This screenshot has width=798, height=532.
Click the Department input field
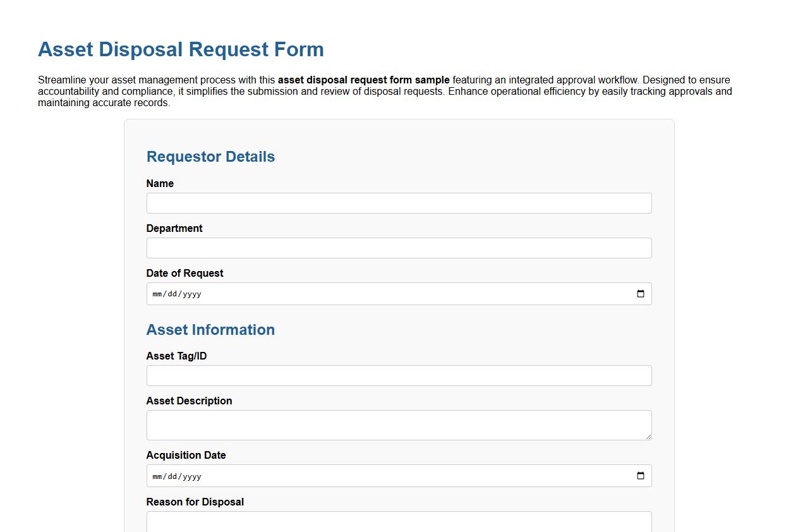tap(399, 248)
